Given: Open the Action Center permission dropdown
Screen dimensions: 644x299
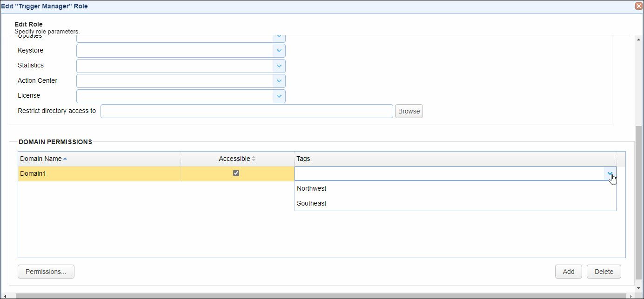Looking at the screenshot, I should tap(279, 81).
